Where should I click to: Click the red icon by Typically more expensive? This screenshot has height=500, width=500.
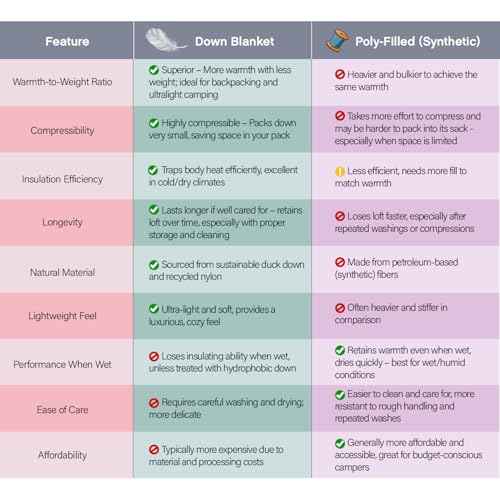pyautogui.click(x=154, y=450)
